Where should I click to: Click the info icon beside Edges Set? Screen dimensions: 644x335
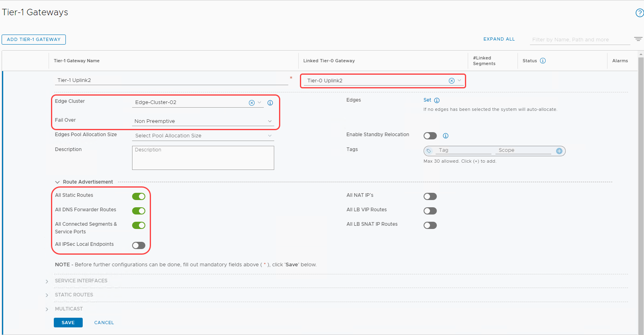[437, 100]
